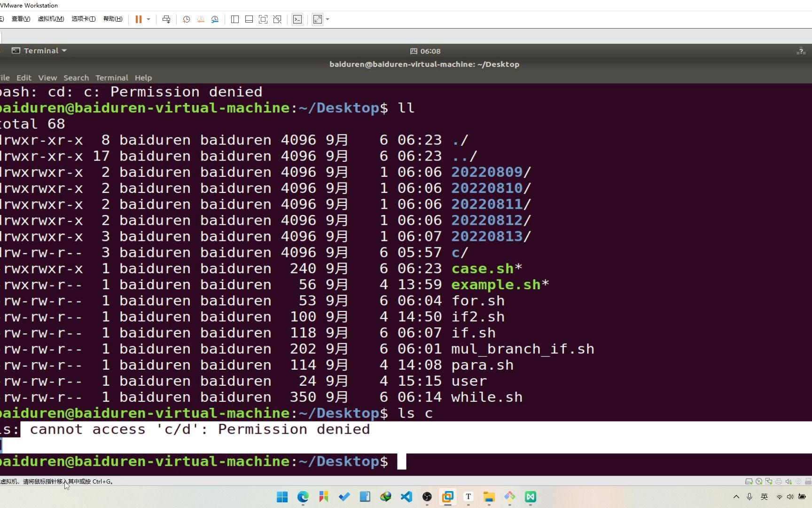Click the 20220809/ directory name
The width and height of the screenshot is (812, 508).
(491, 172)
